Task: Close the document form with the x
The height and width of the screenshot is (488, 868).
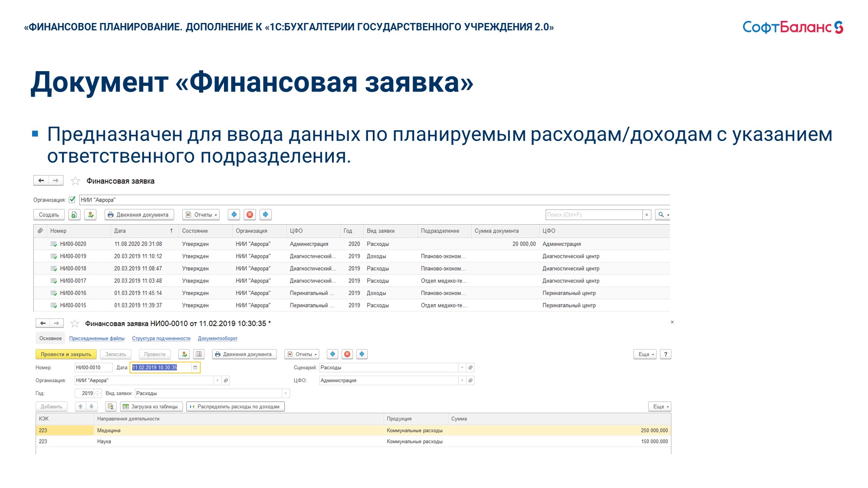Action: tap(672, 322)
